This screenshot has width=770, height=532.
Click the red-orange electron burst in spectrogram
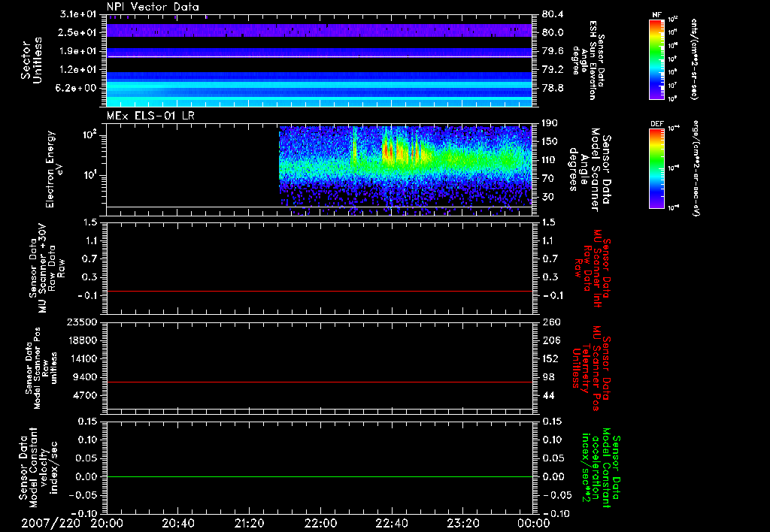tap(387, 150)
